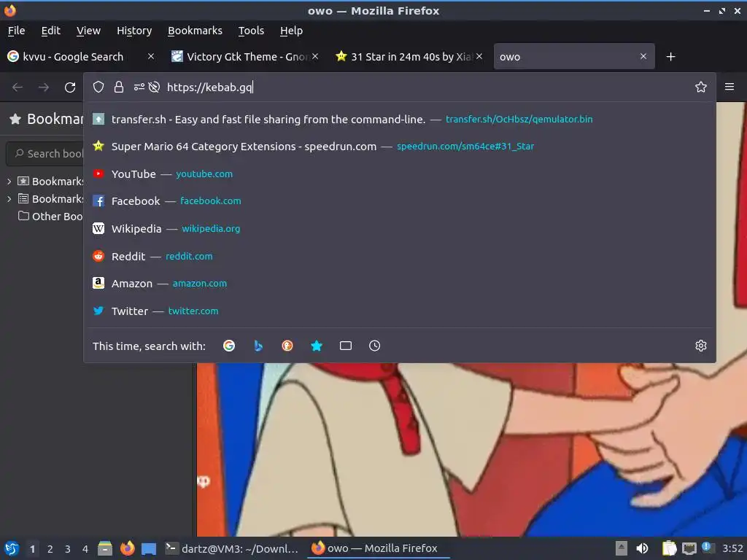Close the owo tab
Image resolution: width=747 pixels, height=560 pixels.
(643, 56)
